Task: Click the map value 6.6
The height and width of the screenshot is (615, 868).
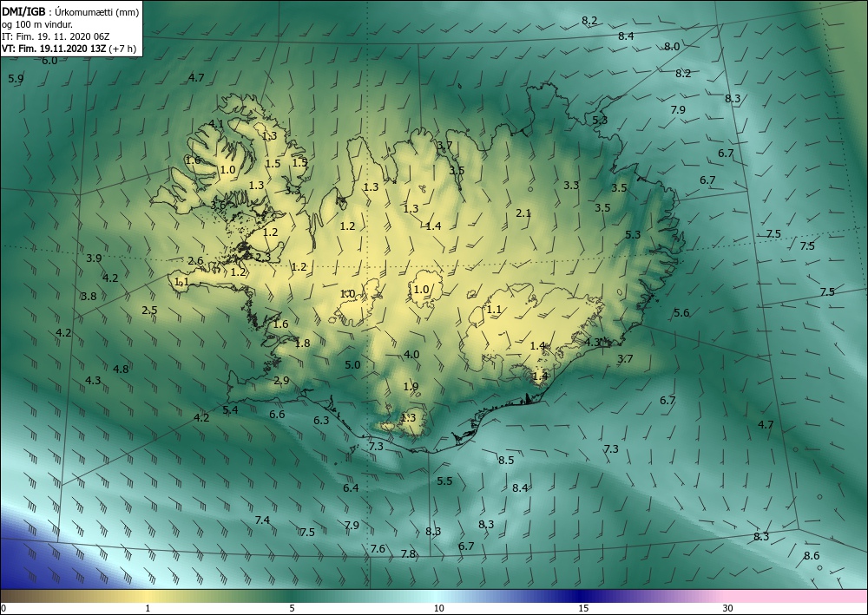Action: pos(277,415)
